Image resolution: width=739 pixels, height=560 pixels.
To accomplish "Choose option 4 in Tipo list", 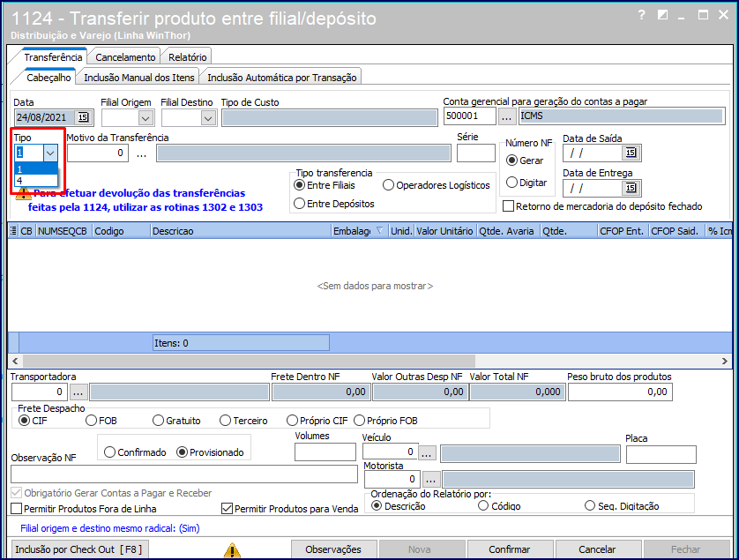I will [36, 181].
